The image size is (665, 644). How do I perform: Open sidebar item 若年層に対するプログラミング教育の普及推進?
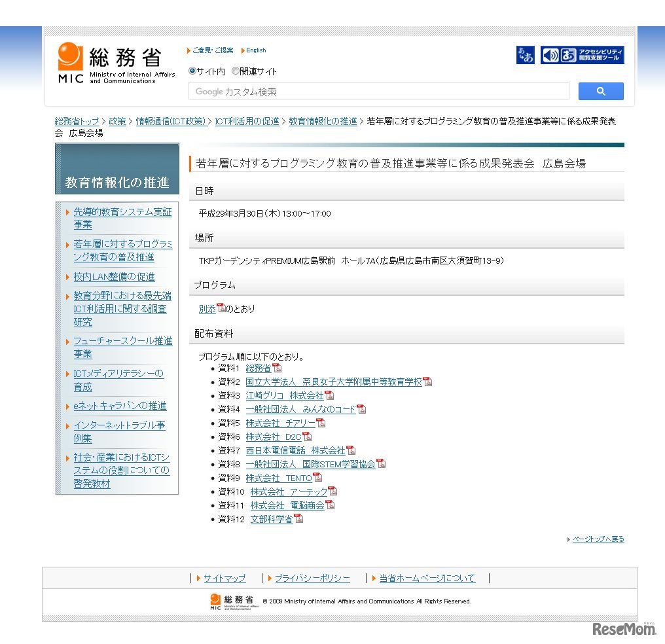pos(122,251)
